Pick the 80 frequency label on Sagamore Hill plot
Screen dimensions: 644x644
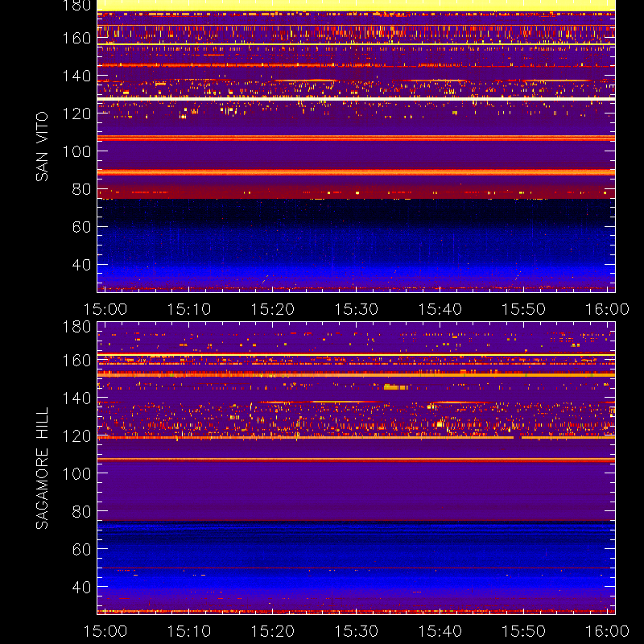click(x=81, y=512)
